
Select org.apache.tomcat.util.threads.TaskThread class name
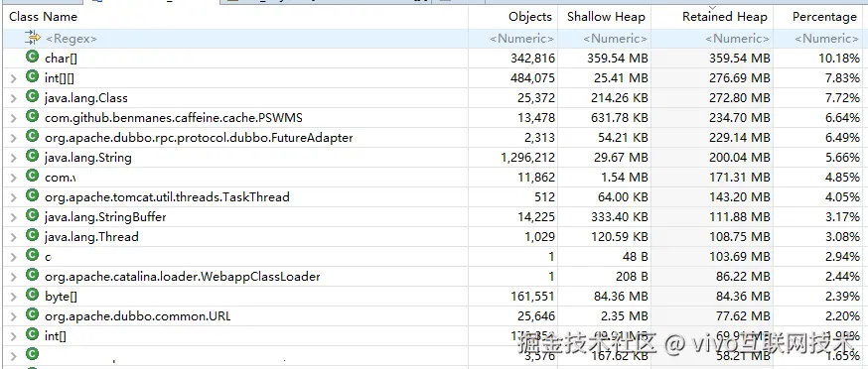pyautogui.click(x=167, y=197)
